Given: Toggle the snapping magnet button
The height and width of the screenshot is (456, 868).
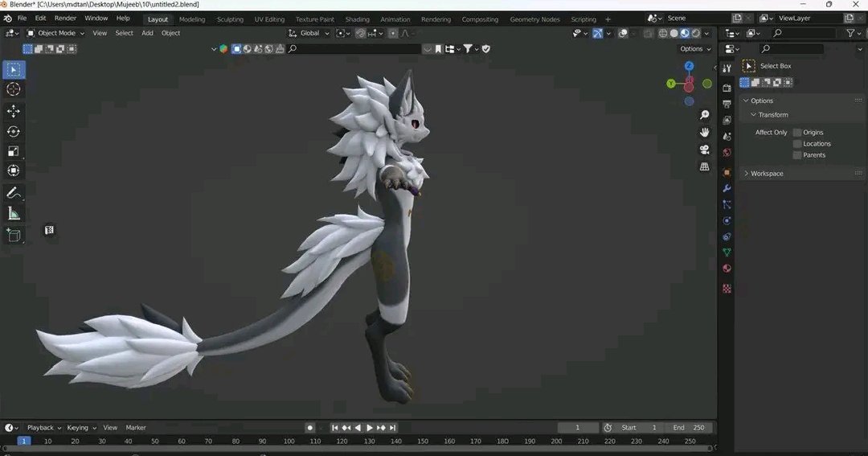Looking at the screenshot, I should coord(360,33).
